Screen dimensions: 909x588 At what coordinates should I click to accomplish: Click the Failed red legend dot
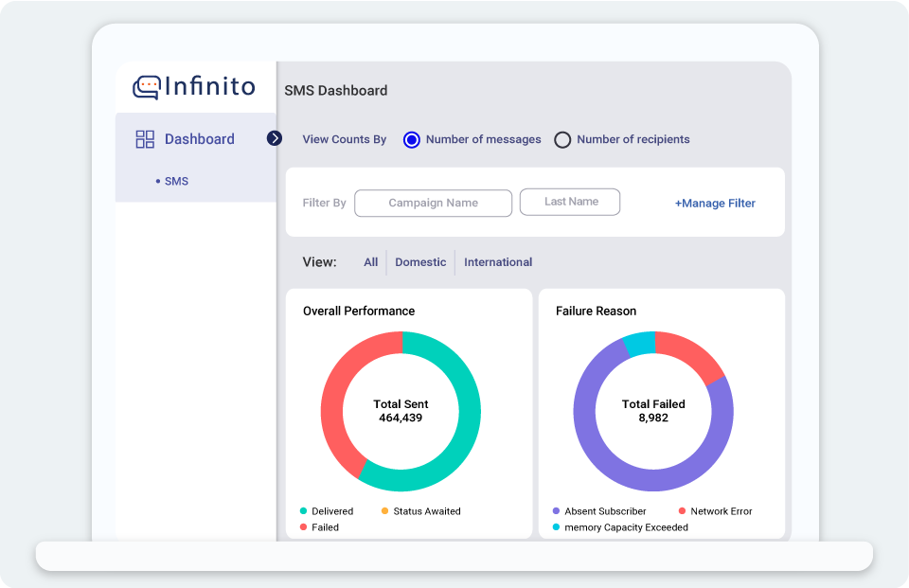[304, 527]
